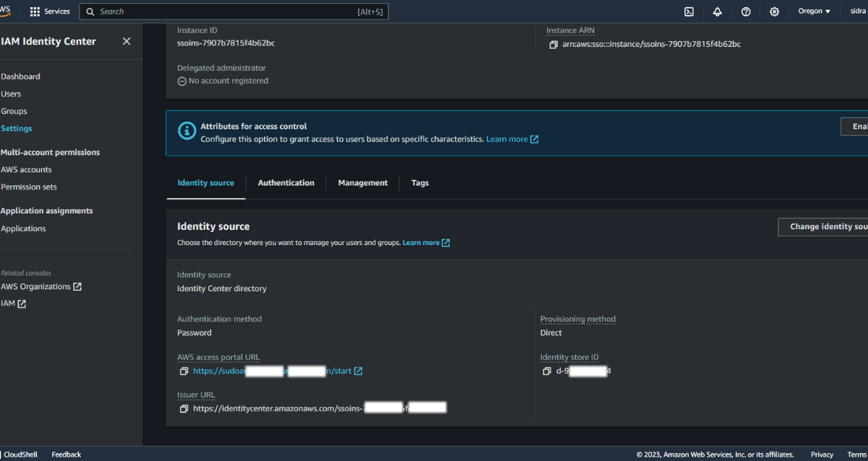Image resolution: width=868 pixels, height=461 pixels.
Task: Select instance ID ssoins-7907b7815f4b62bc text
Action: (x=226, y=43)
